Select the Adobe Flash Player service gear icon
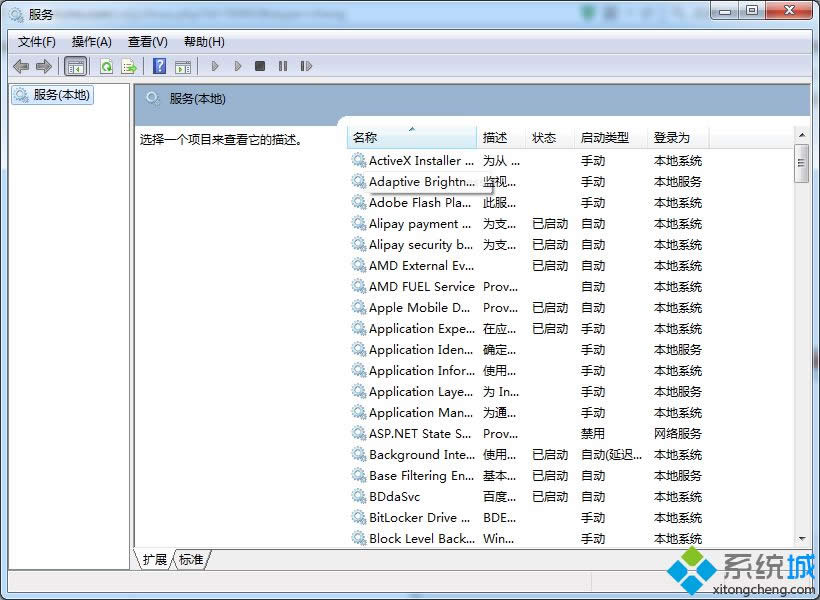 coord(359,202)
